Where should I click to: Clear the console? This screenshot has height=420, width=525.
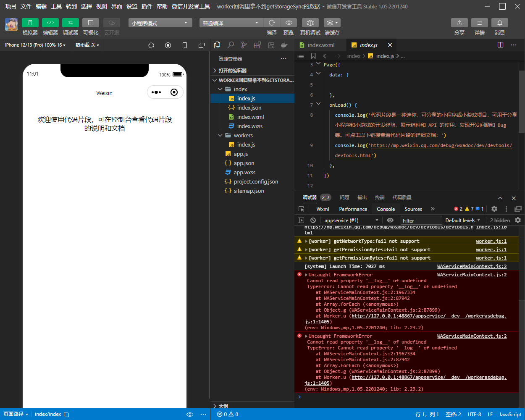click(x=313, y=220)
